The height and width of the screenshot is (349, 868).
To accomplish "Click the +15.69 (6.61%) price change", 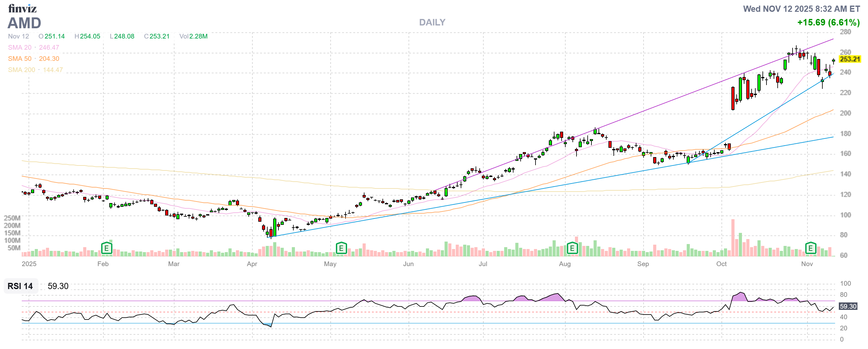I will coord(828,23).
